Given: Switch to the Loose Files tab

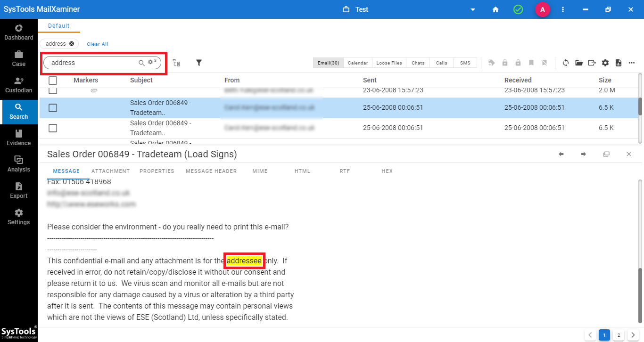Looking at the screenshot, I should click(389, 63).
